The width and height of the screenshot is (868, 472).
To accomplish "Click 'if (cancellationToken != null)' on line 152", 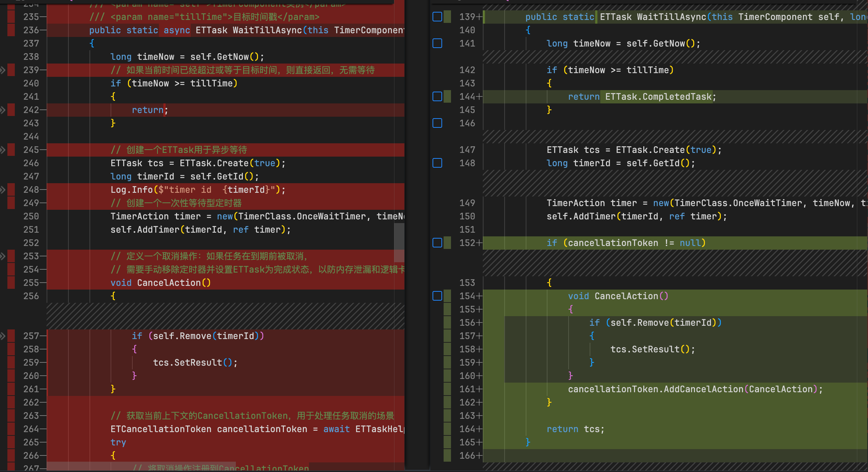I will (x=626, y=243).
